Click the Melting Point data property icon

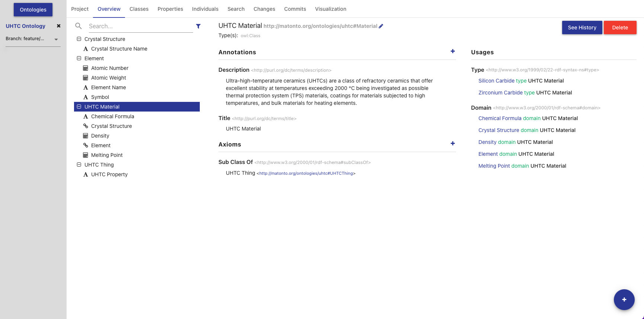click(86, 155)
